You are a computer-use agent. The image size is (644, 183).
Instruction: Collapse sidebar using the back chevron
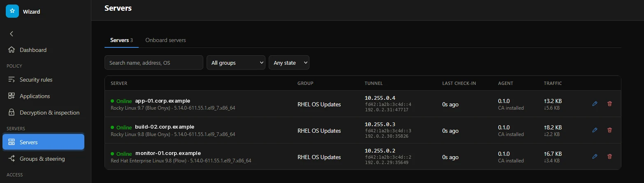coord(12,34)
